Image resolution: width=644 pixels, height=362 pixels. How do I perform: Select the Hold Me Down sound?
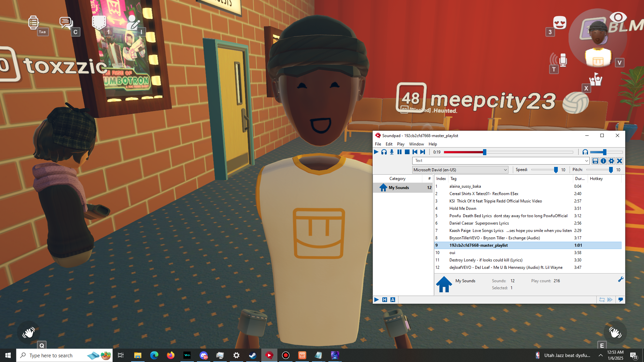coord(463,208)
